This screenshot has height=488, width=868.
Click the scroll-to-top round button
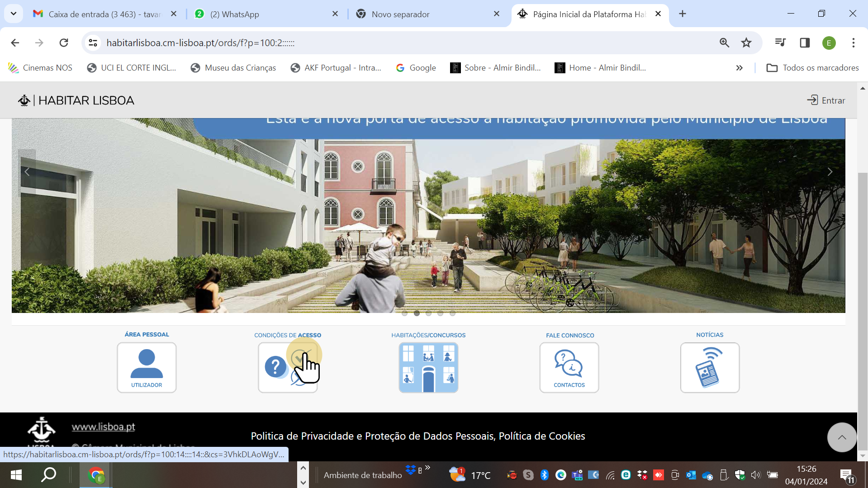pyautogui.click(x=842, y=437)
